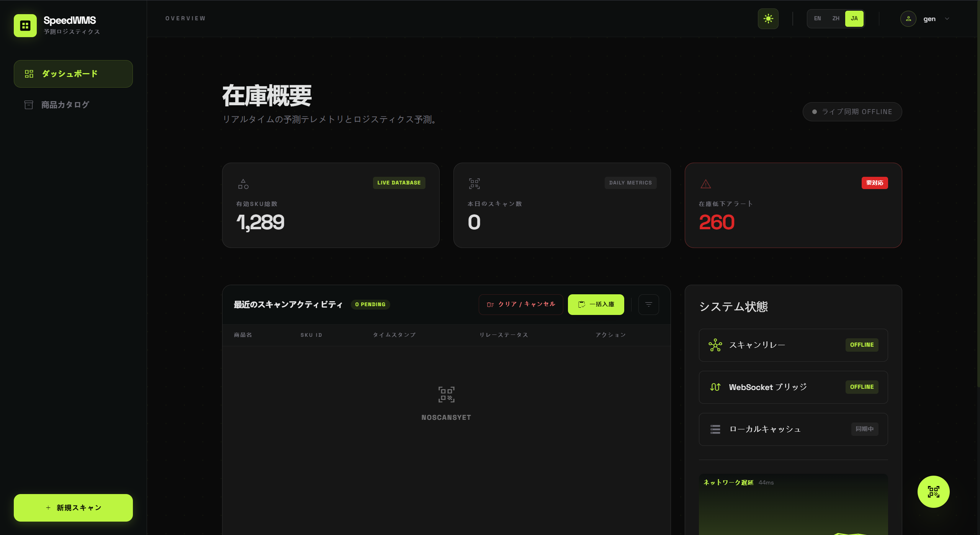Click the floating QR scan button

click(x=933, y=492)
